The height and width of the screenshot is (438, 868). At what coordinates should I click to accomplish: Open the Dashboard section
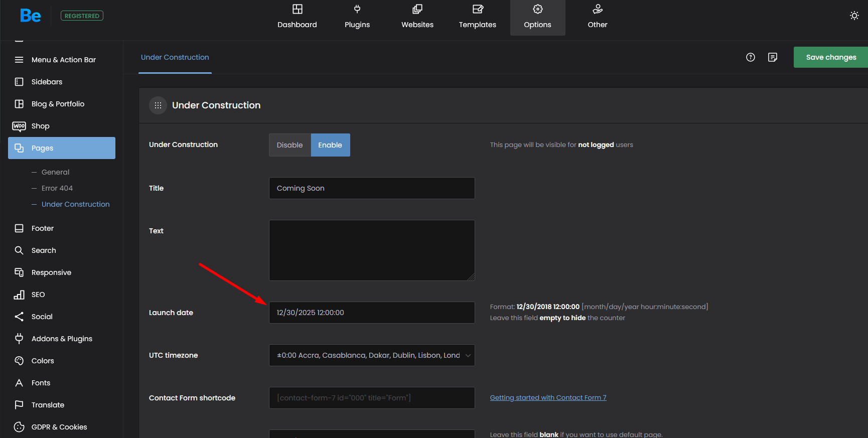(297, 18)
